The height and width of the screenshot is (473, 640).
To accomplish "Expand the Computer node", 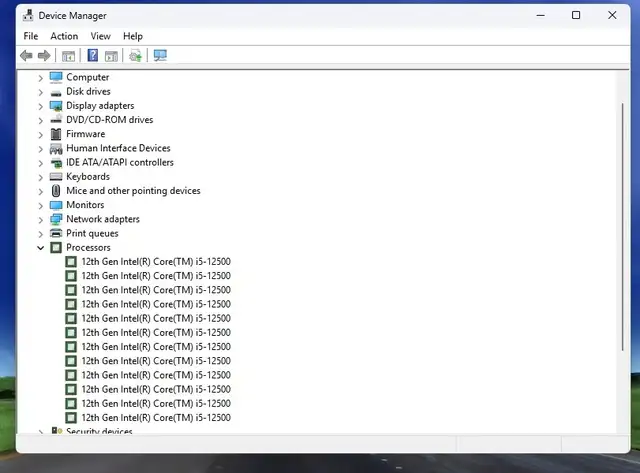I will (40, 78).
